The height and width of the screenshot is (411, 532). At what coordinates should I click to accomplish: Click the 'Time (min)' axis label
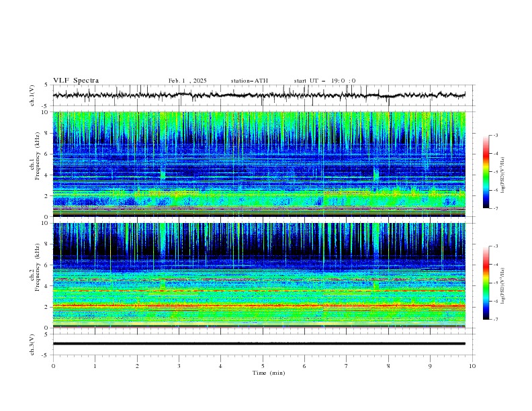tap(269, 373)
